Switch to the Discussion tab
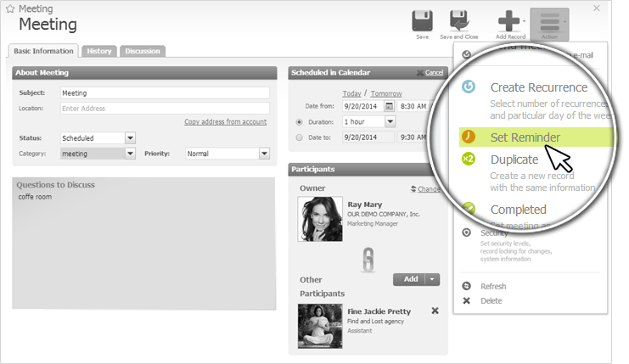The image size is (629, 364). pyautogui.click(x=143, y=51)
